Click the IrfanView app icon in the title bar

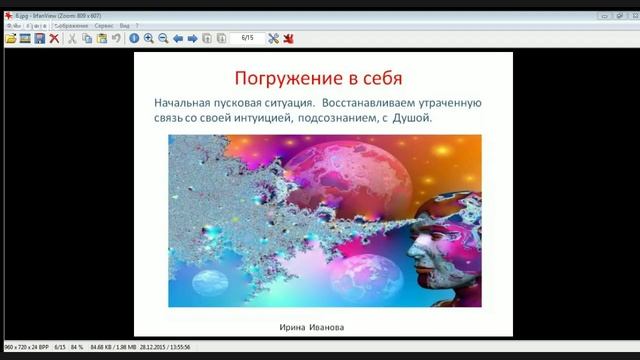click(x=9, y=16)
